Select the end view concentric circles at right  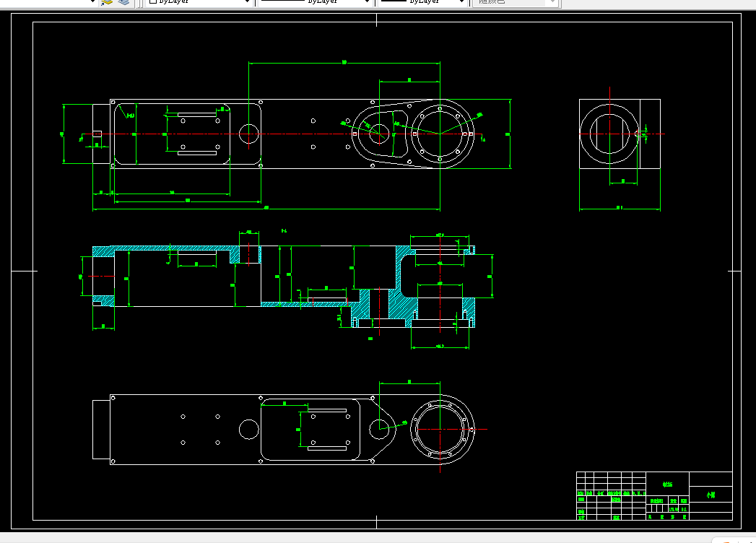tap(609, 134)
